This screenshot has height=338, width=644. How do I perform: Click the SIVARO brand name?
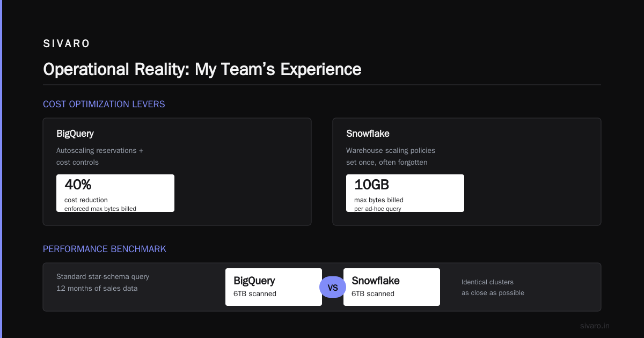click(67, 44)
